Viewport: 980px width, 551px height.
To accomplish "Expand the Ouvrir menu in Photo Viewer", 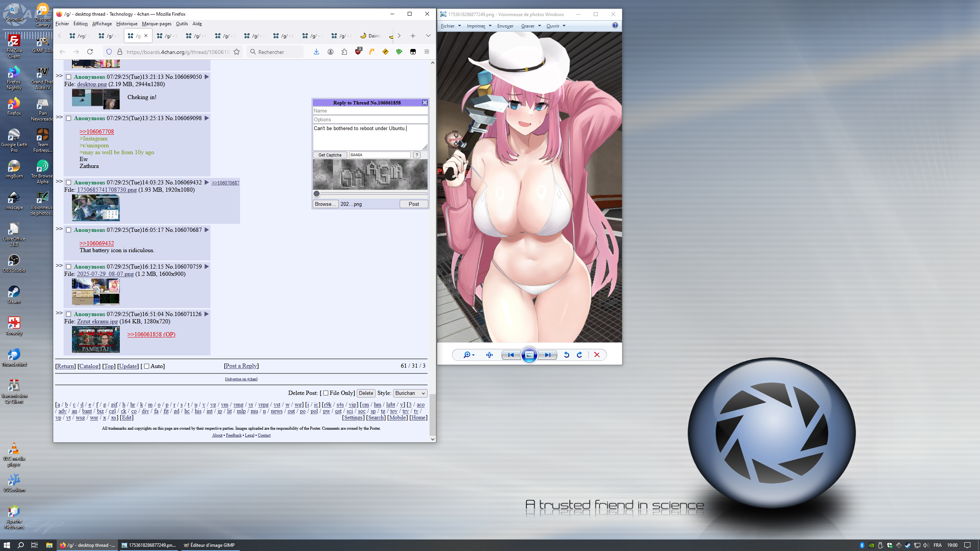I will 555,26.
